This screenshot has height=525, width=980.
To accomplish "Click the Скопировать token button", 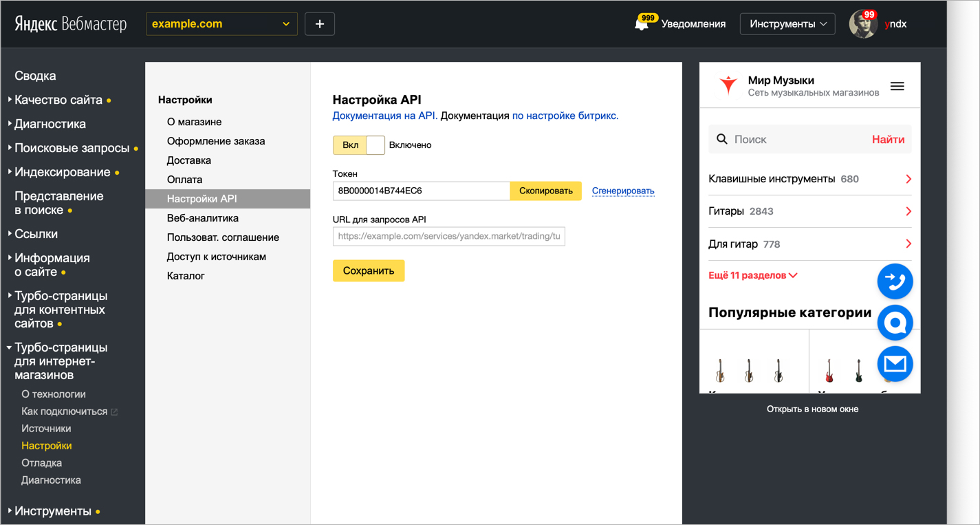I will coord(546,191).
